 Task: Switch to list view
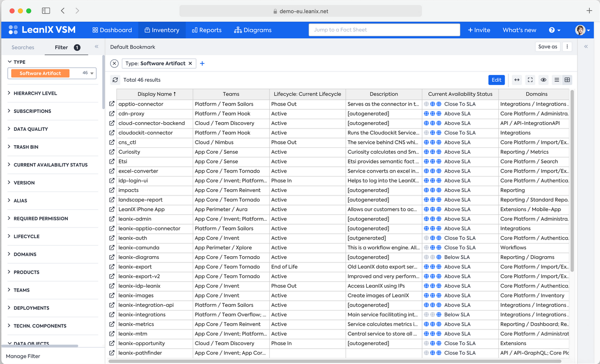pos(557,80)
